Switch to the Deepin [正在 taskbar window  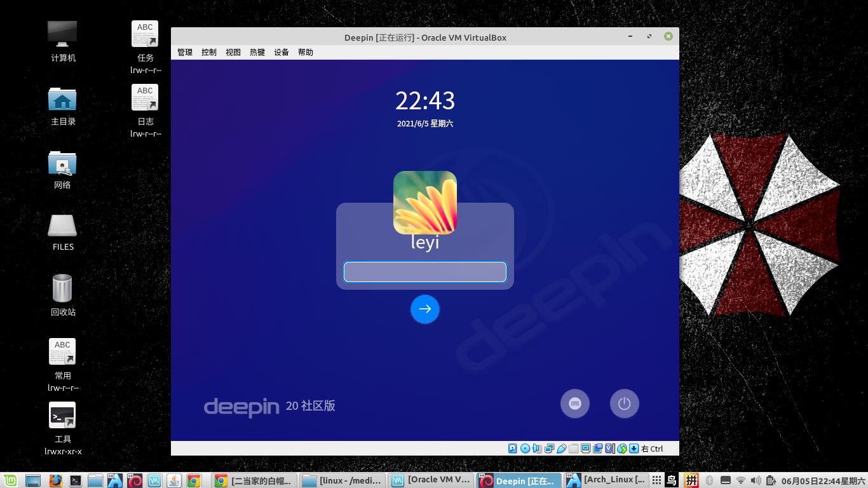519,480
